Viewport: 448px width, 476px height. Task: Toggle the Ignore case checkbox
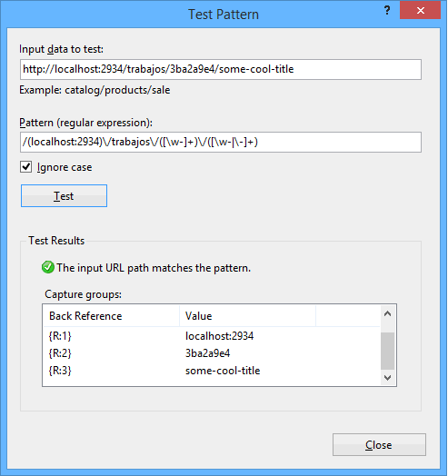25,167
